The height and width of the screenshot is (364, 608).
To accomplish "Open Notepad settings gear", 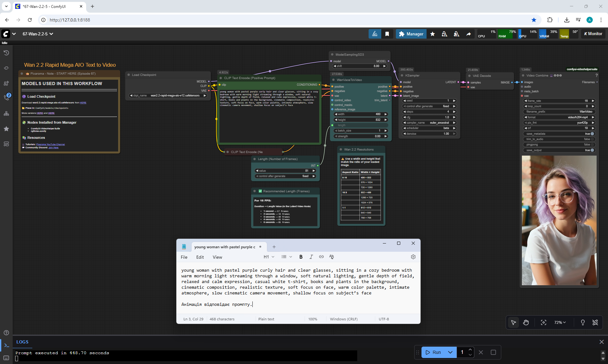I will (x=413, y=257).
